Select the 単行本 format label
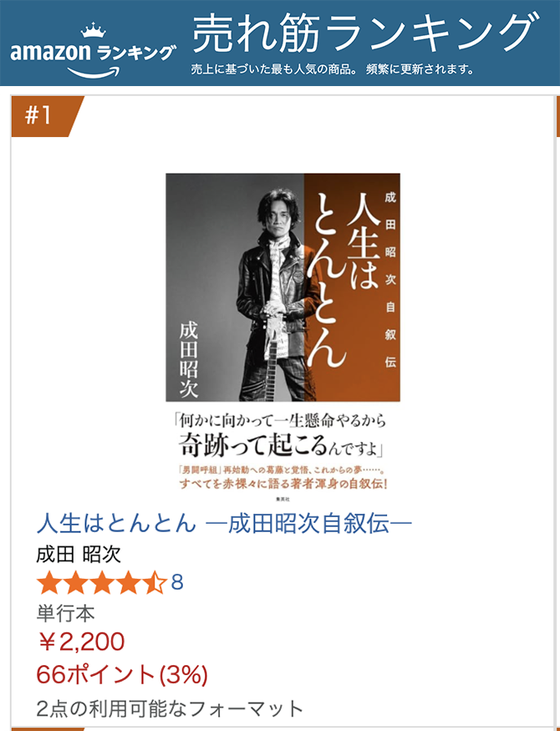Viewport: 560px width, 731px height. pyautogui.click(x=65, y=612)
